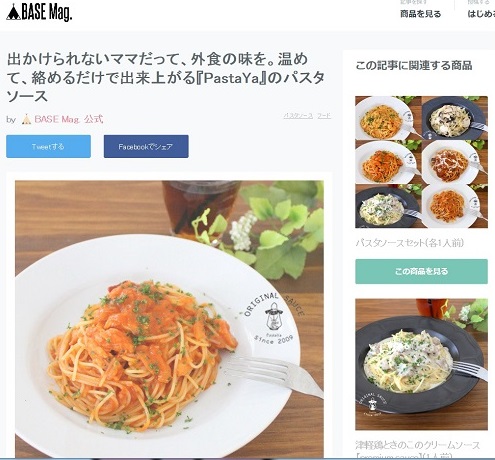Click the article headline about PastaYa
The width and height of the screenshot is (495, 460).
click(x=166, y=77)
